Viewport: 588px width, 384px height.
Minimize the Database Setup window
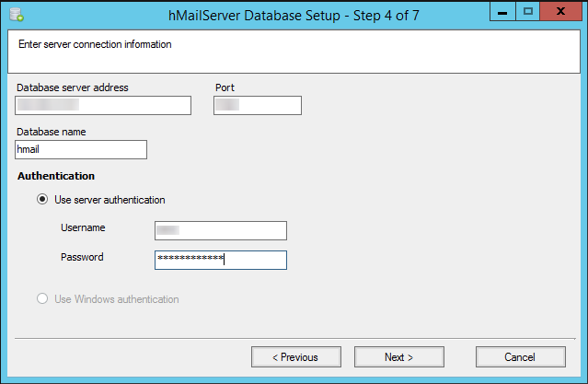click(502, 12)
